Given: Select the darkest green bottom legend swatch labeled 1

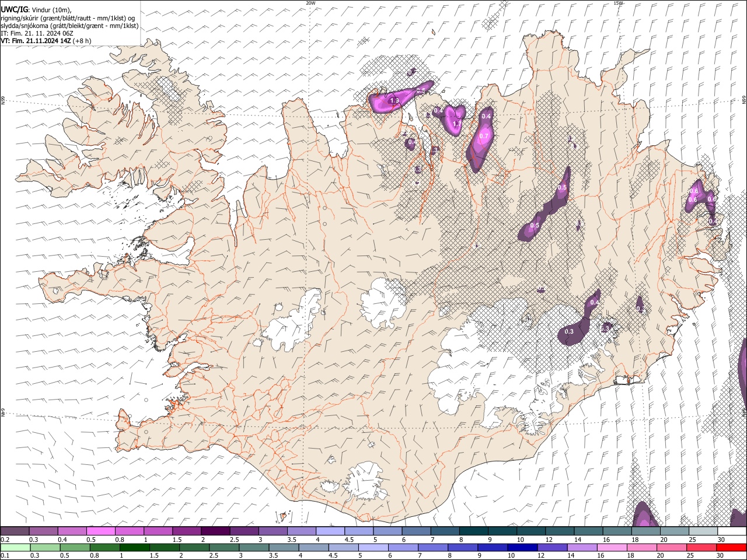Looking at the screenshot, I should point(134,547).
